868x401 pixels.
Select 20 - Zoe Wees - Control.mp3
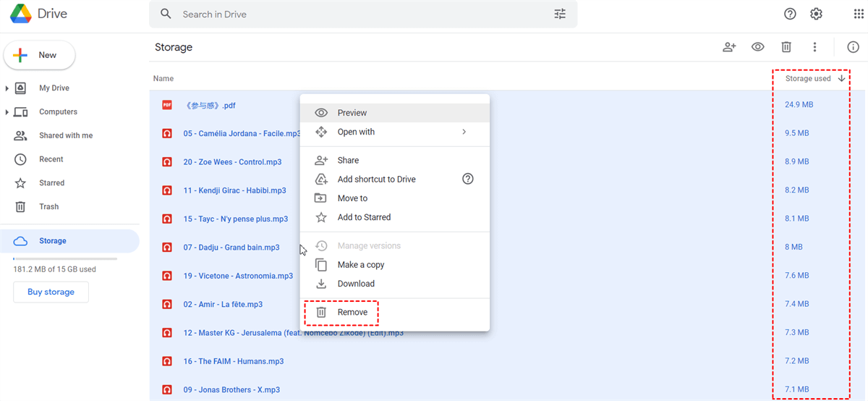click(232, 162)
